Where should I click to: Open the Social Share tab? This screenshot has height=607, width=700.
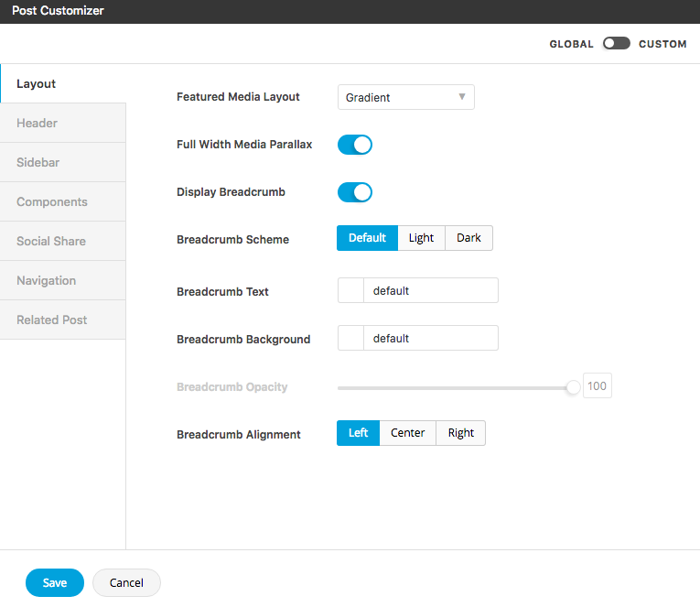tap(63, 241)
